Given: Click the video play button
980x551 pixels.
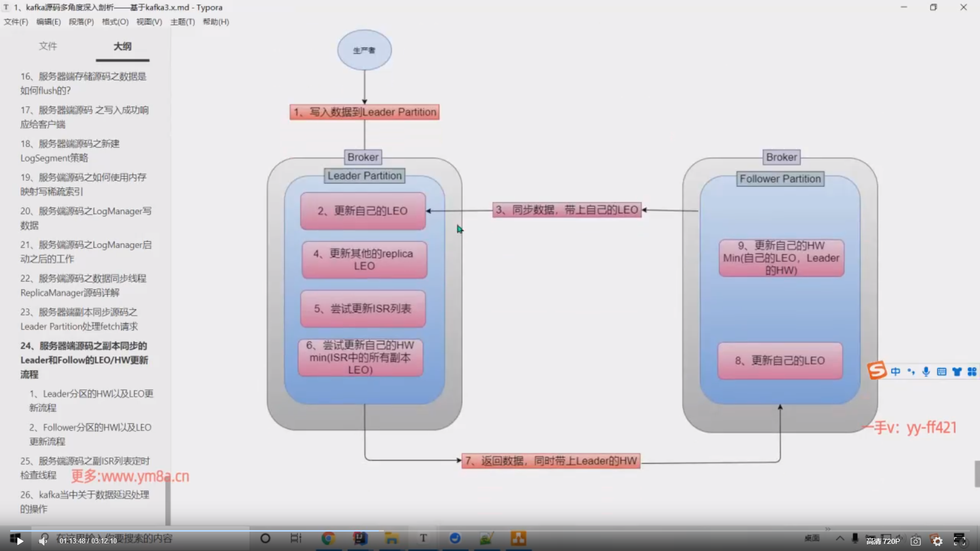Looking at the screenshot, I should tap(20, 541).
